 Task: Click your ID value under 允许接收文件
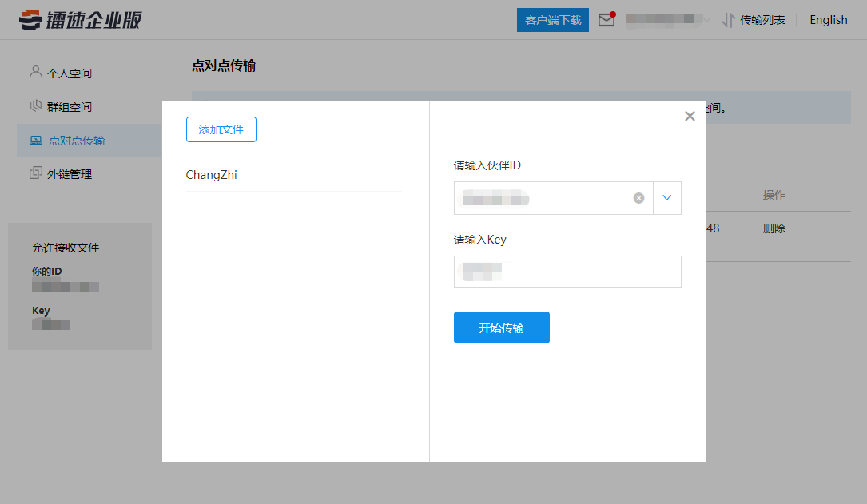point(66,286)
